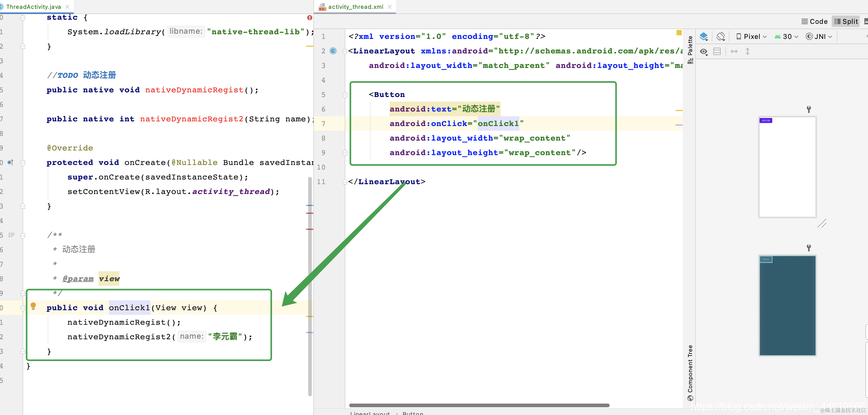
Task: Open the API 30 version dropdown
Action: click(786, 36)
